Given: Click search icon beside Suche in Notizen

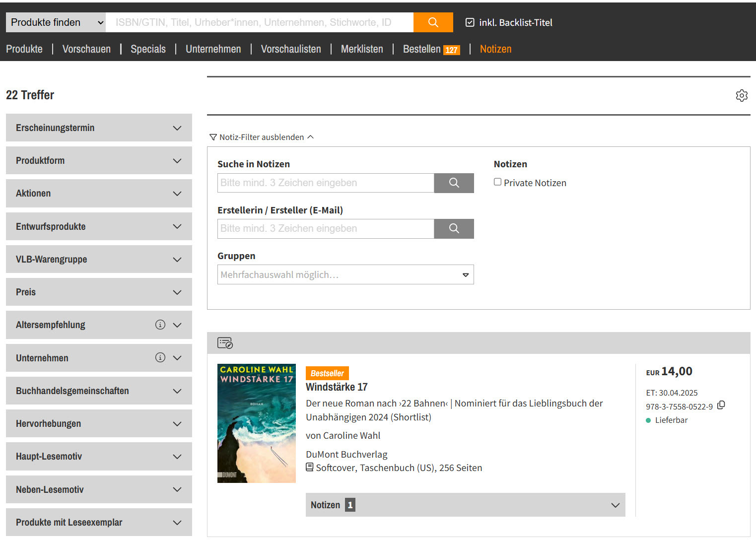Looking at the screenshot, I should point(454,183).
